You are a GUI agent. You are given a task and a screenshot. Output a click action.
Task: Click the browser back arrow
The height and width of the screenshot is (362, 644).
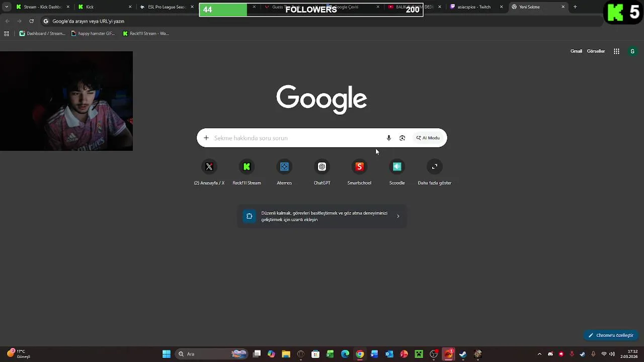7,21
